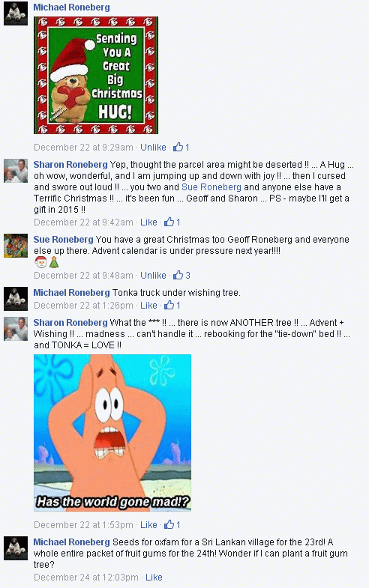Click the December 24 at 12:03pm timestamp
The image size is (369, 588).
pos(86,578)
